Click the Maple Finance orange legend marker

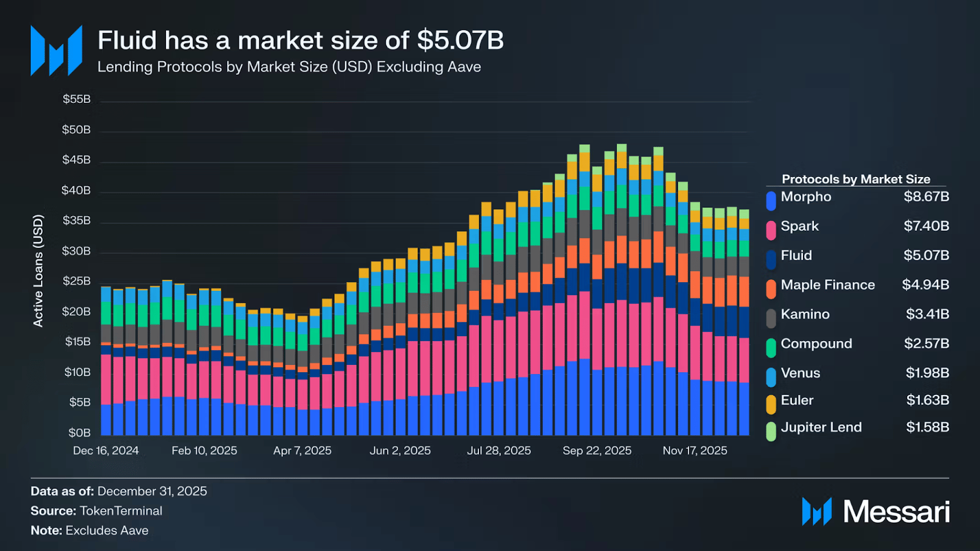point(771,289)
